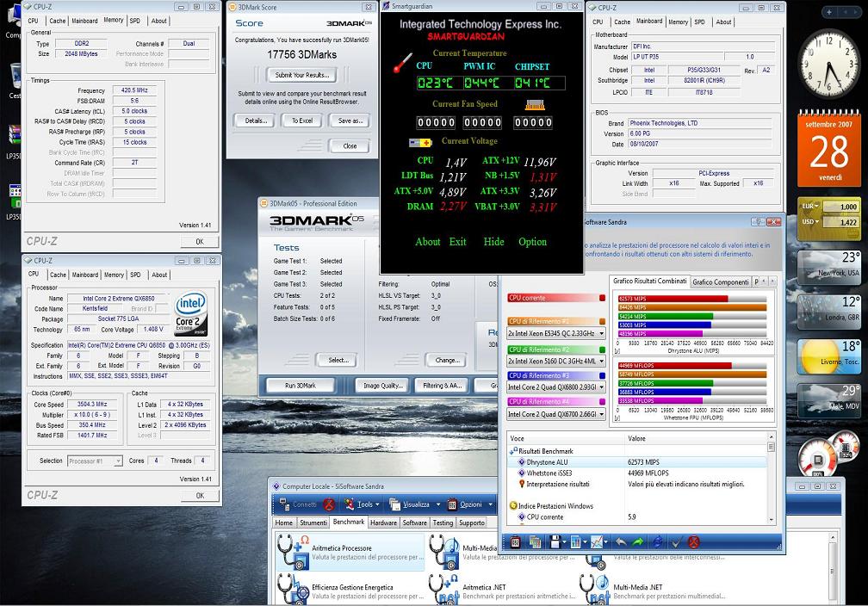Click the Details button in 3DMark Score

point(256,121)
